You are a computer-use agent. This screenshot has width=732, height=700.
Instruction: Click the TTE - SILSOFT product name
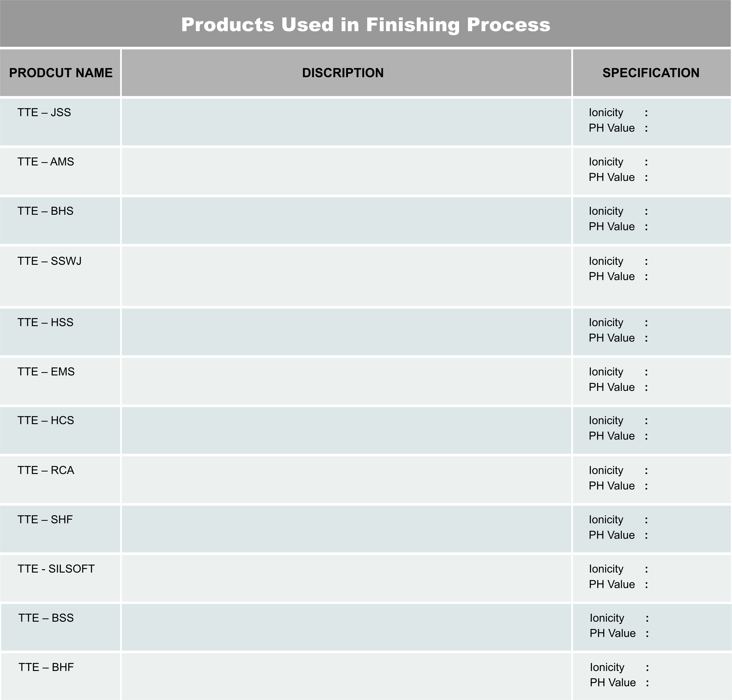pos(56,569)
